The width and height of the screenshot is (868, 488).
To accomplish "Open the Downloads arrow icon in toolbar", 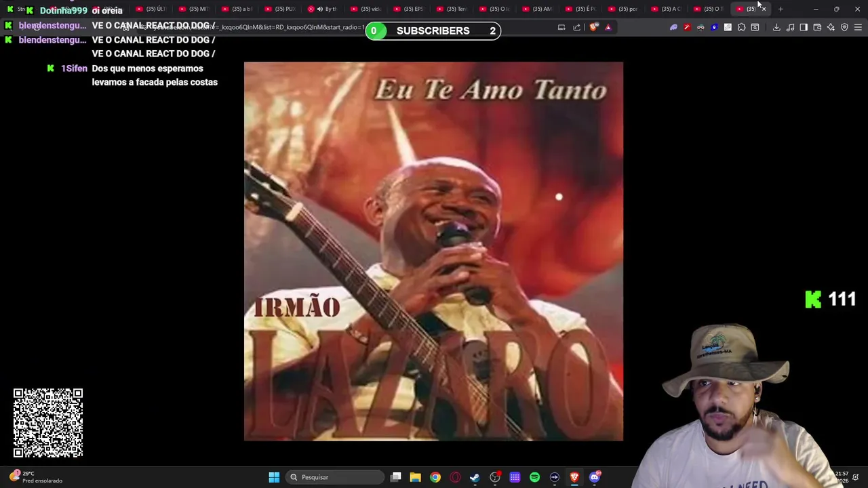I will click(776, 27).
